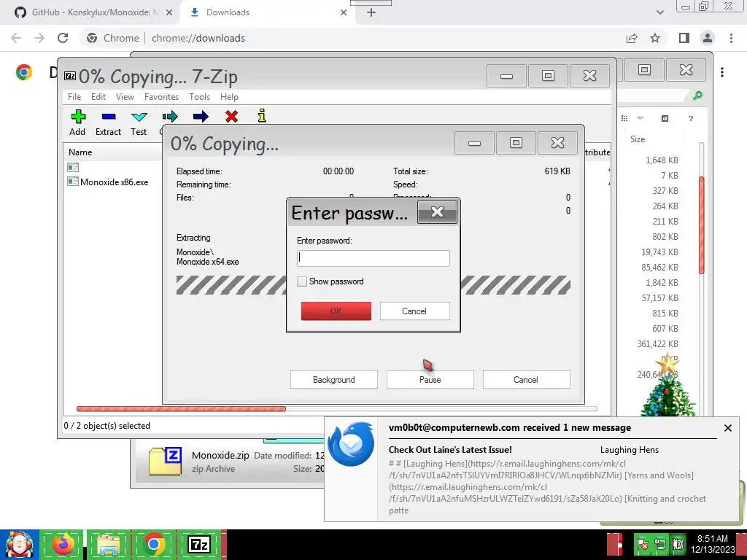Click the Pause button in copying dialog
This screenshot has height=560, width=747.
pyautogui.click(x=430, y=379)
